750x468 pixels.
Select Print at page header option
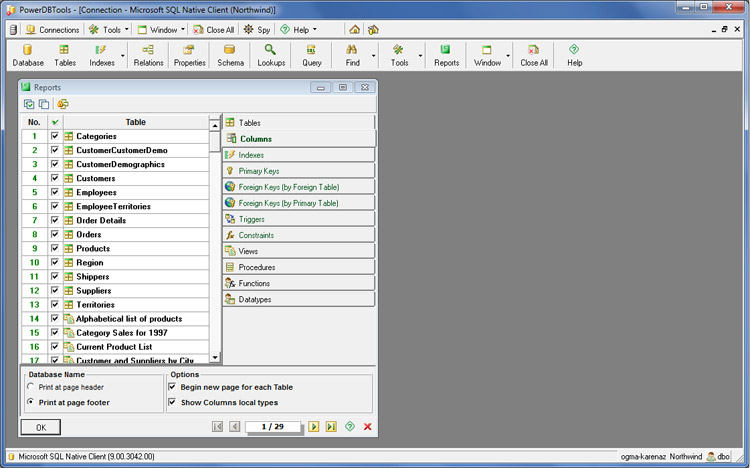pos(31,387)
